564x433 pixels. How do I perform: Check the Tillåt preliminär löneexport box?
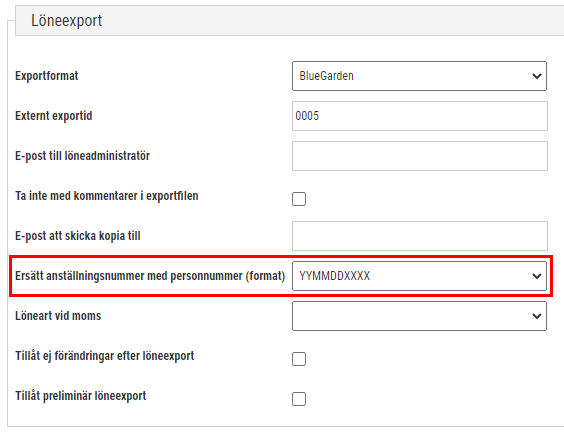(x=299, y=399)
